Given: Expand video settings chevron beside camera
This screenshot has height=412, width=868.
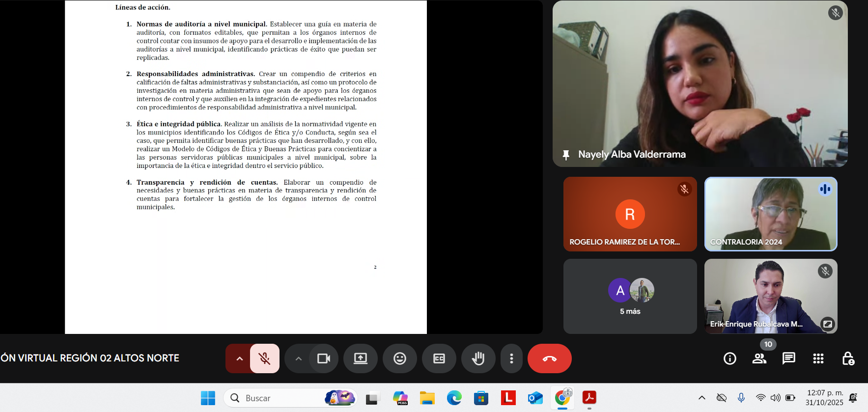Looking at the screenshot, I should click(x=298, y=358).
